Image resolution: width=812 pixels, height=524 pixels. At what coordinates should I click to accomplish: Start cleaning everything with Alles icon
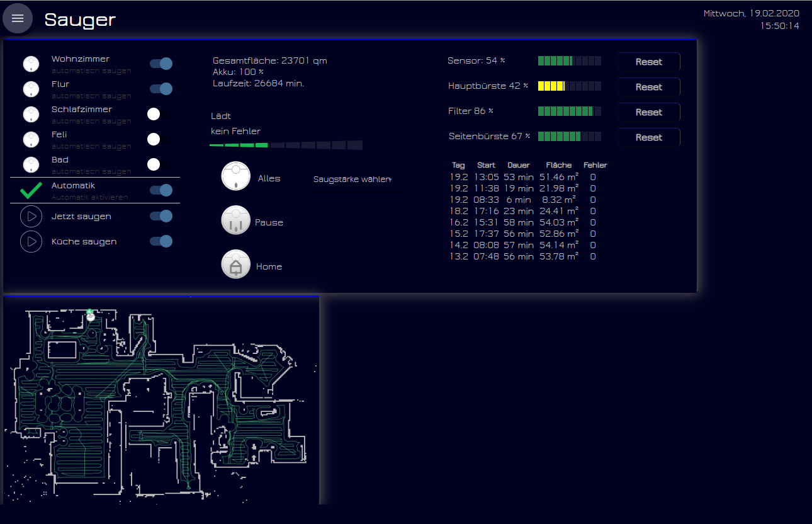[235, 176]
